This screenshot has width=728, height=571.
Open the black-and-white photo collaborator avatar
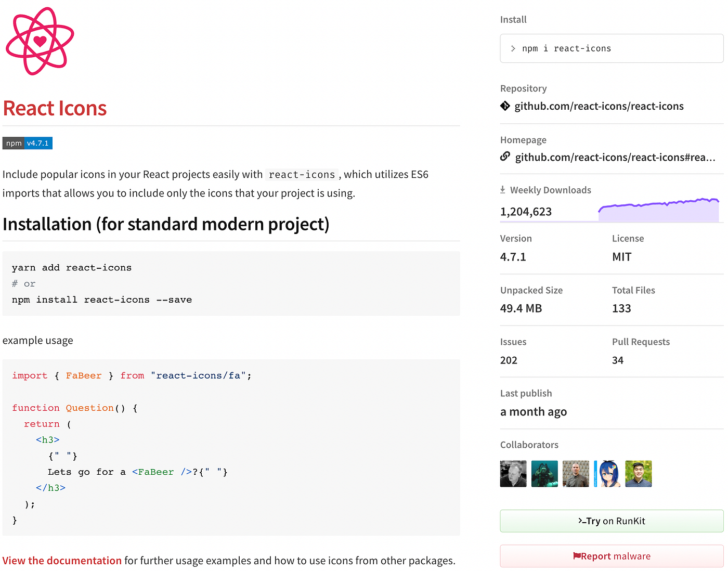coord(513,474)
